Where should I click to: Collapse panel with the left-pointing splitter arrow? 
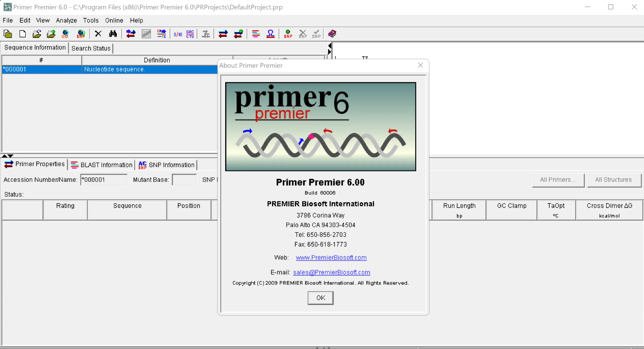pyautogui.click(x=330, y=46)
